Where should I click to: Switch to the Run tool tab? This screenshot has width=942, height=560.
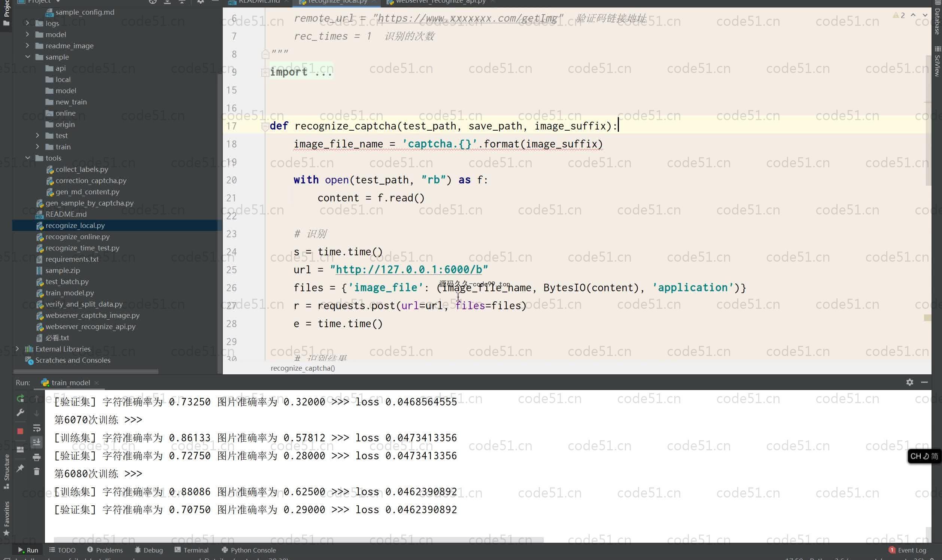(28, 550)
